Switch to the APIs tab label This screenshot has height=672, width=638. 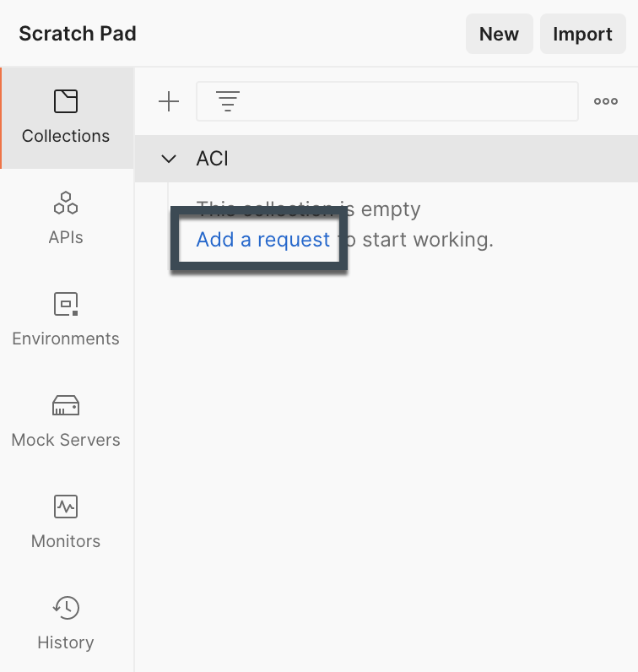[x=66, y=237]
